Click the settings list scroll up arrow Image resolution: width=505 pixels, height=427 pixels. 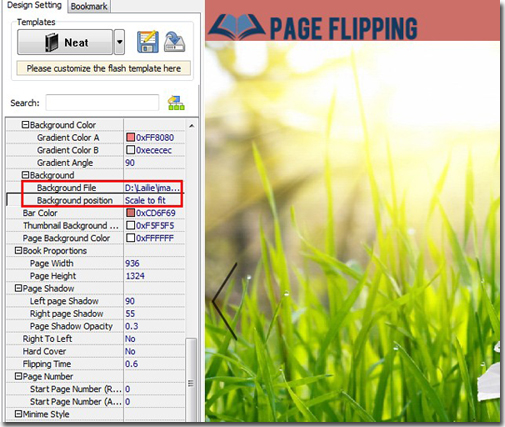click(192, 126)
